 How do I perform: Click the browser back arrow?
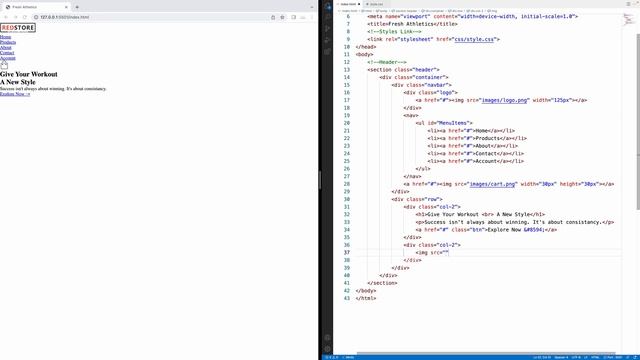(x=6, y=17)
